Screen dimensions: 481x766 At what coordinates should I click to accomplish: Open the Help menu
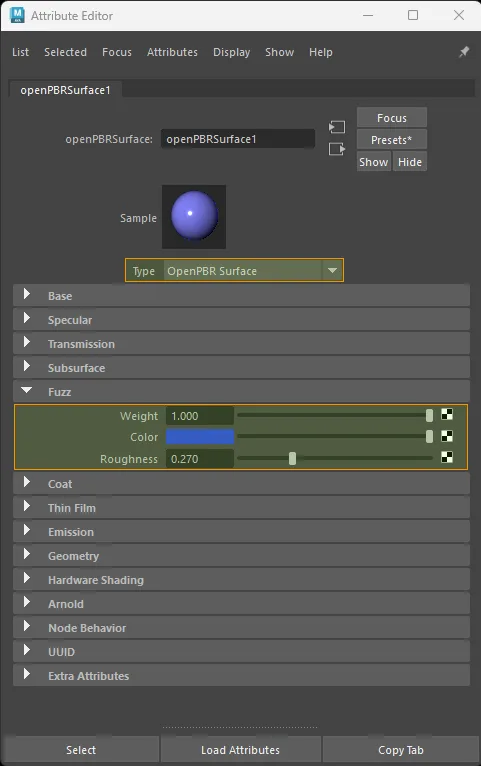tap(320, 52)
